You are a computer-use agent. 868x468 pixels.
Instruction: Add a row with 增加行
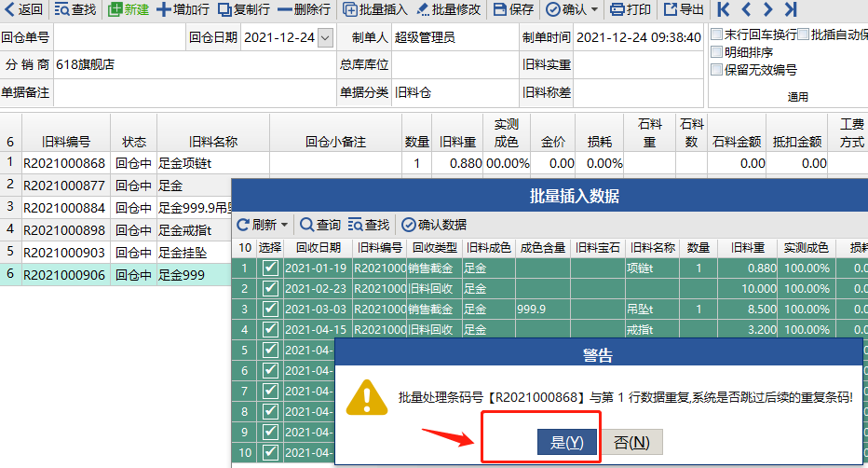[x=183, y=9]
